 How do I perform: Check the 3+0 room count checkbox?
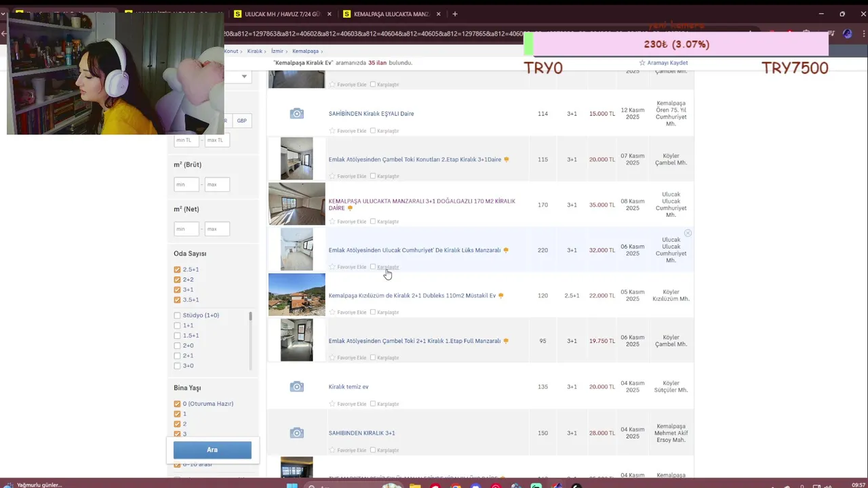(x=177, y=366)
